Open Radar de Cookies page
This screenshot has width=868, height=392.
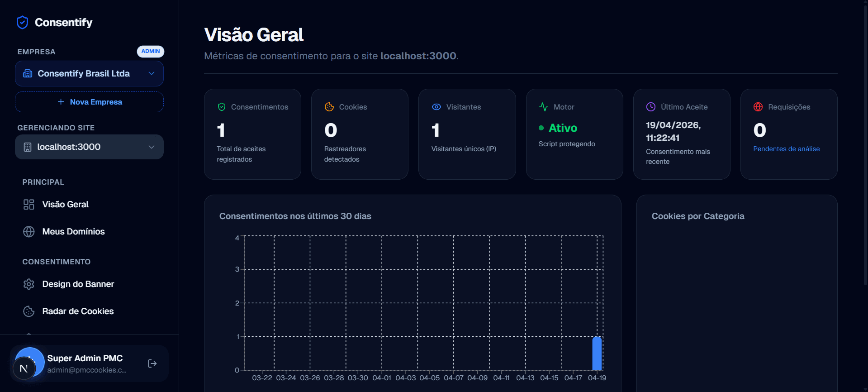78,311
